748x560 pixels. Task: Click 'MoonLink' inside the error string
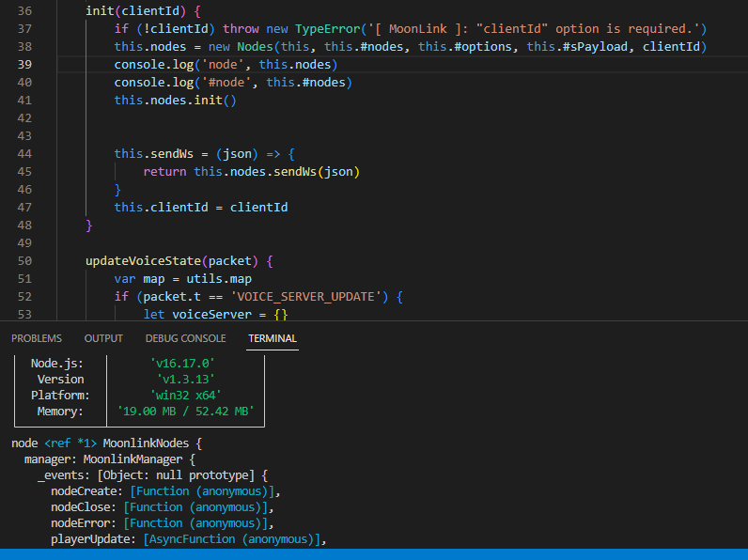pyautogui.click(x=418, y=28)
